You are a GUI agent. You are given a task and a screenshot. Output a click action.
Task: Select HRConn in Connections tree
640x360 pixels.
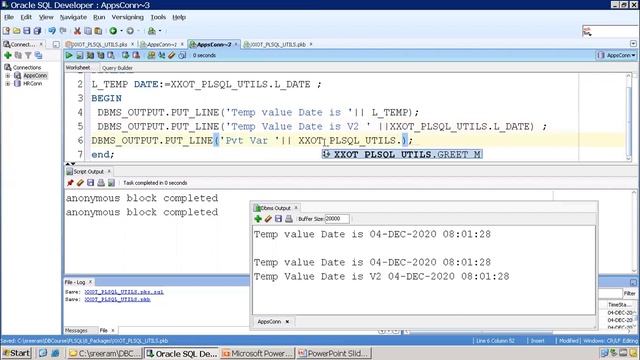click(32, 83)
